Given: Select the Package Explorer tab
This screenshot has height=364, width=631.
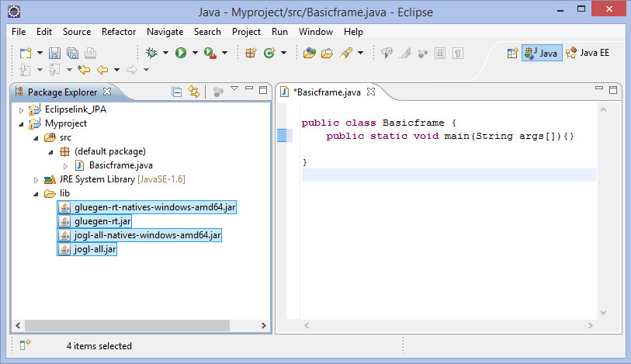Looking at the screenshot, I should point(62,92).
